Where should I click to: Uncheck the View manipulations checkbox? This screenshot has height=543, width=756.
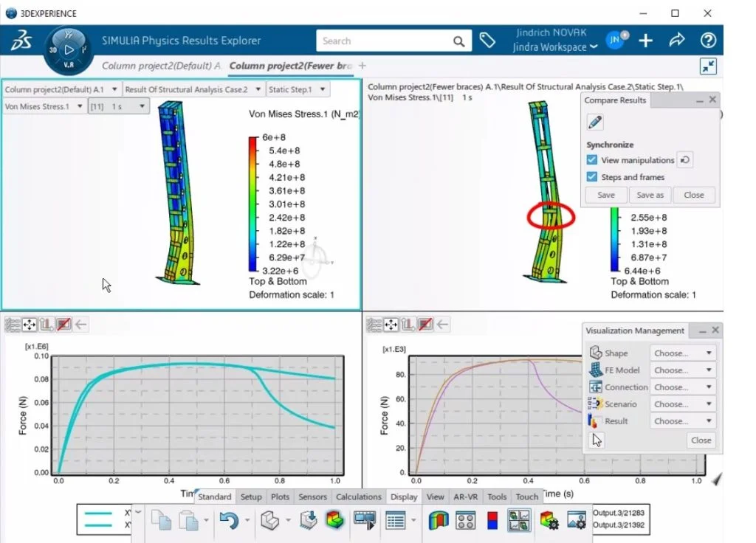[592, 160]
